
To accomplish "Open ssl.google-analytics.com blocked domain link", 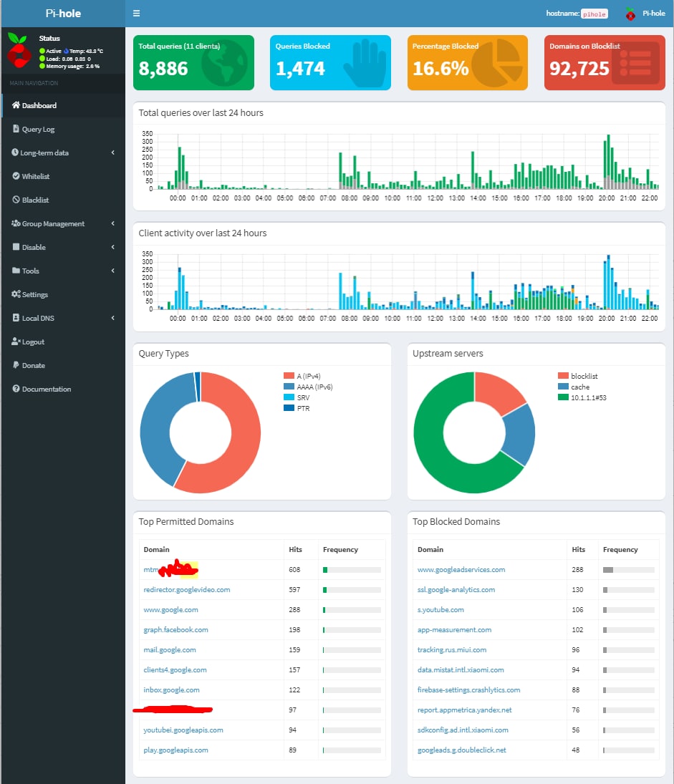I will pyautogui.click(x=456, y=589).
